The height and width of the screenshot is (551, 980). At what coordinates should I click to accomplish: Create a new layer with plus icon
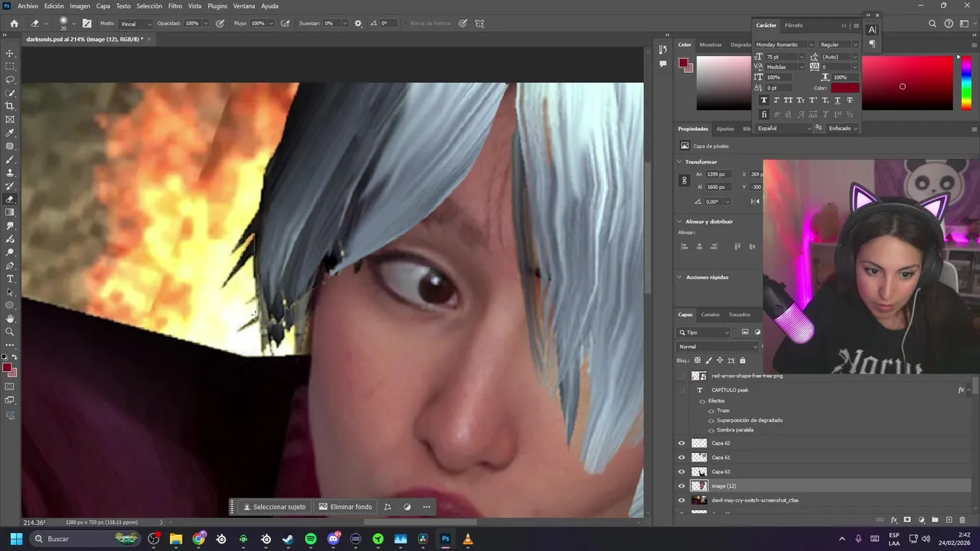949,520
